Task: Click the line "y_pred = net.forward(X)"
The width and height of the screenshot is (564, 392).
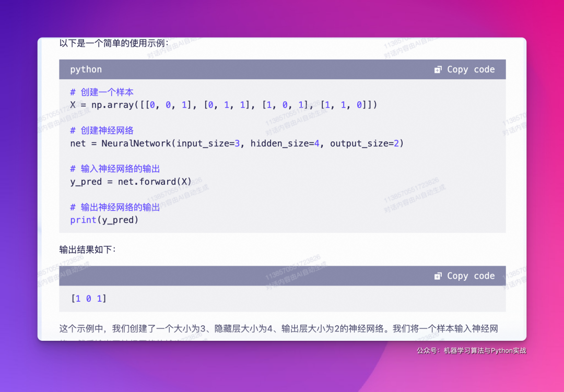Action: [x=131, y=182]
